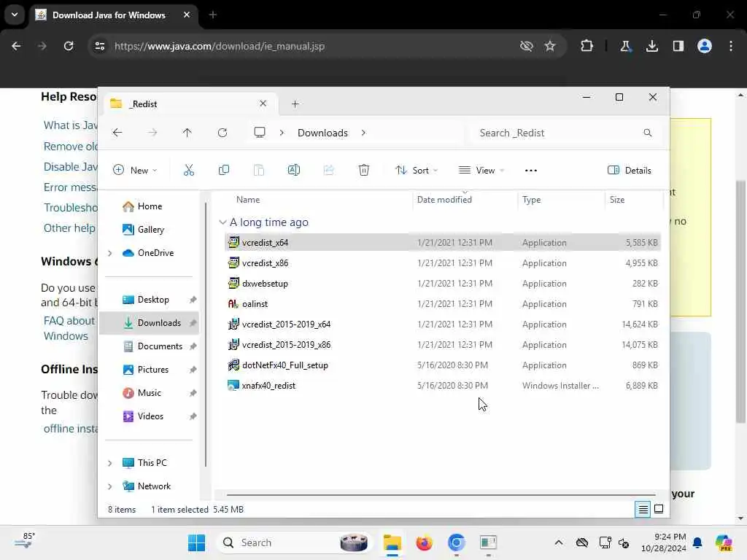Toggle the Details pane button
The image size is (747, 560).
click(x=630, y=171)
